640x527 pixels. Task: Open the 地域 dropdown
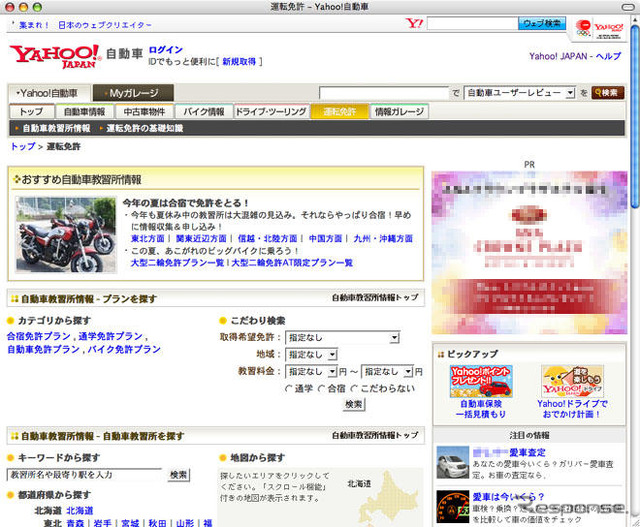(x=311, y=354)
